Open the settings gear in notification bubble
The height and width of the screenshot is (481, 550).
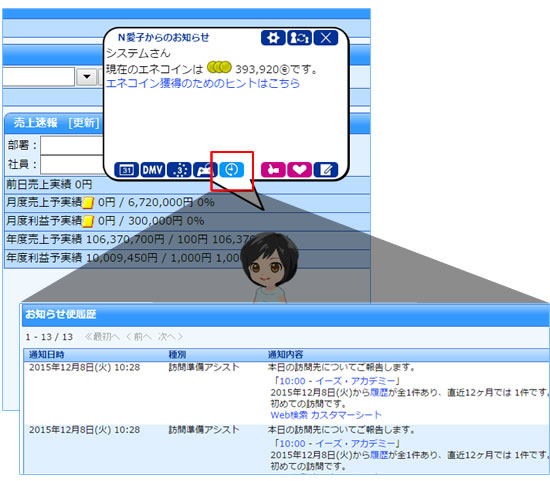(x=273, y=38)
